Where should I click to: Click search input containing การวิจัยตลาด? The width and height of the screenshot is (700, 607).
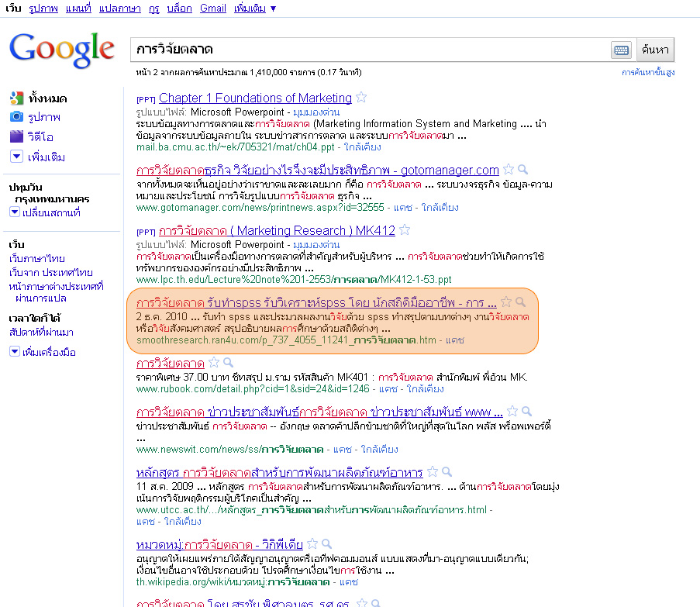[371, 50]
